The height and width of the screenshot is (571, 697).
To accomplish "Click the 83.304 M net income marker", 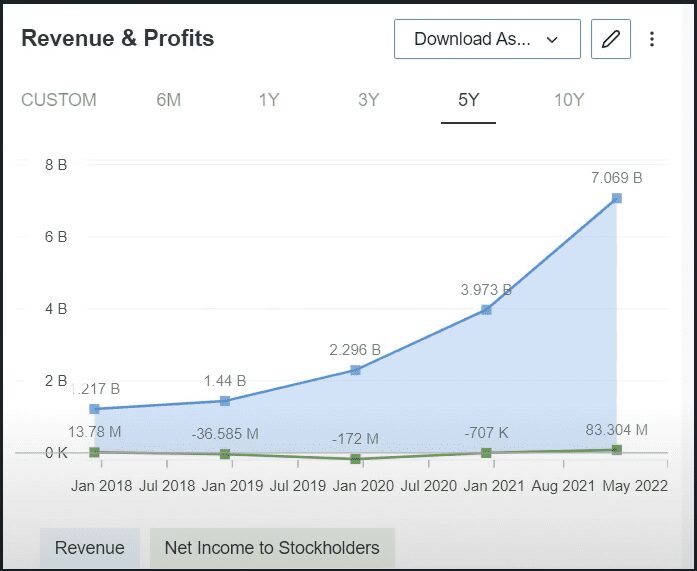I will 617,450.
